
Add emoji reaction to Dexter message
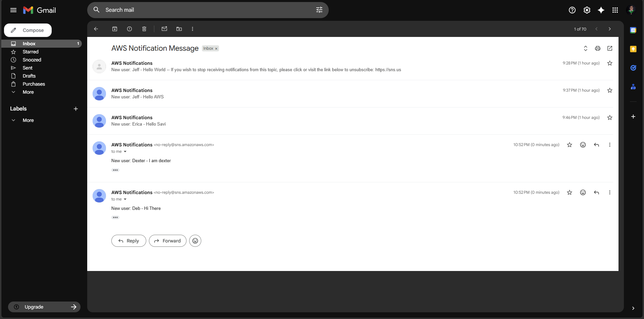583,145
